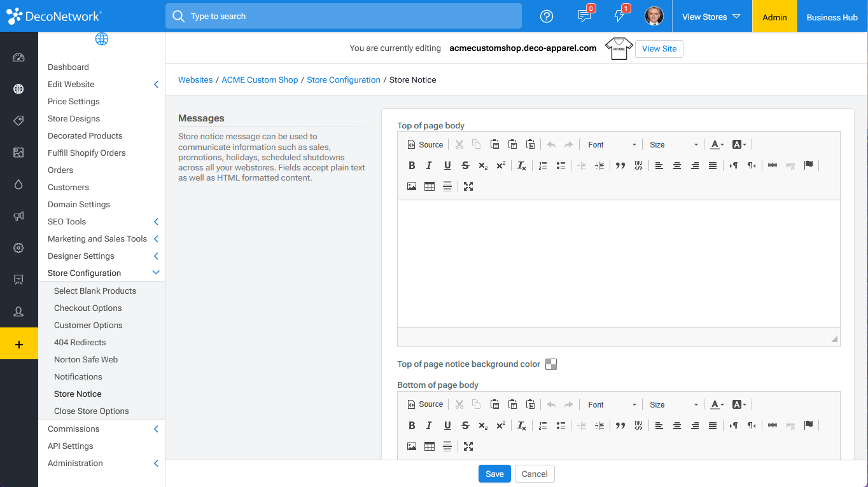Insert table in top of page editor

[x=430, y=186]
